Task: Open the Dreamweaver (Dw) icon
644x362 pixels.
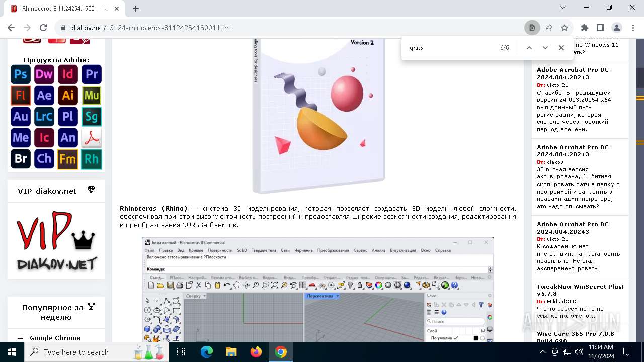Action: pos(44,74)
